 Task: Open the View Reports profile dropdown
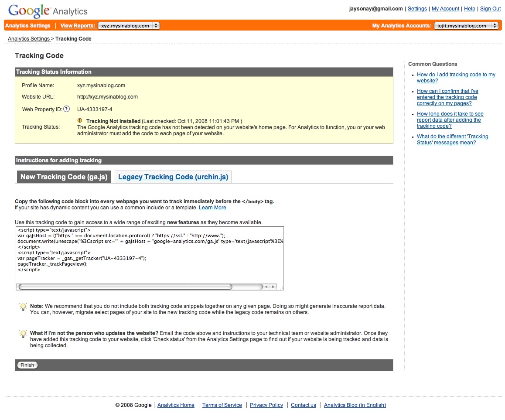[x=129, y=26]
